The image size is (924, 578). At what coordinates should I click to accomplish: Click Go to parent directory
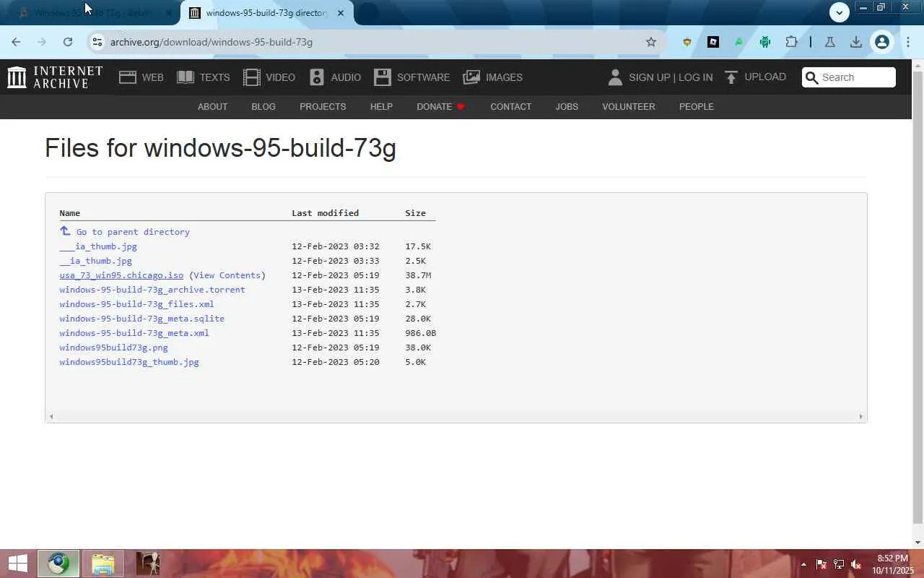pos(125,232)
